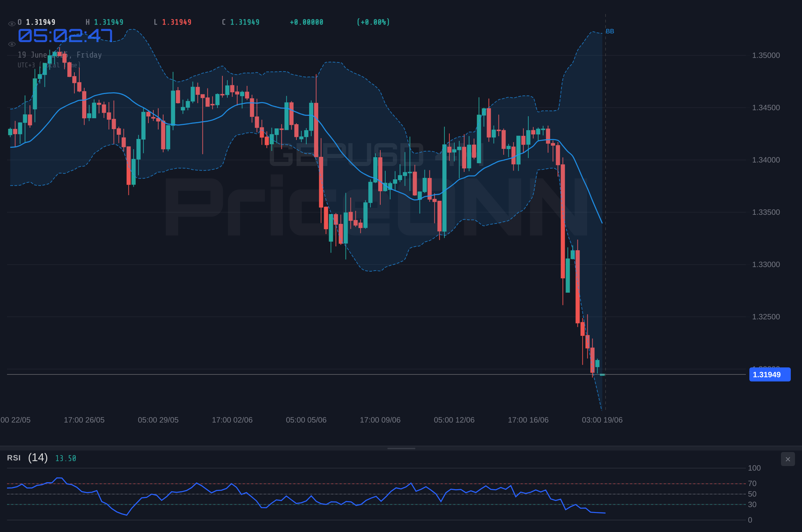
Task: Click the 05:02:47 clock display
Action: (x=65, y=35)
